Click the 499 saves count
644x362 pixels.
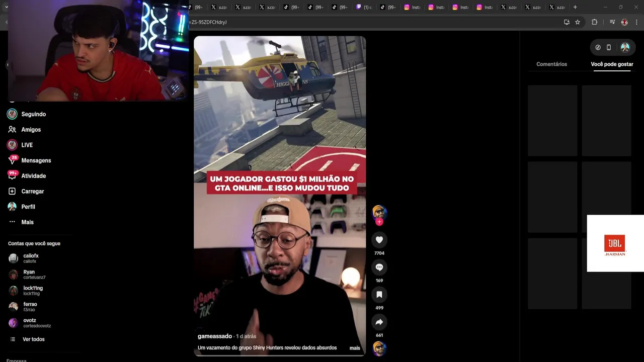[379, 308]
